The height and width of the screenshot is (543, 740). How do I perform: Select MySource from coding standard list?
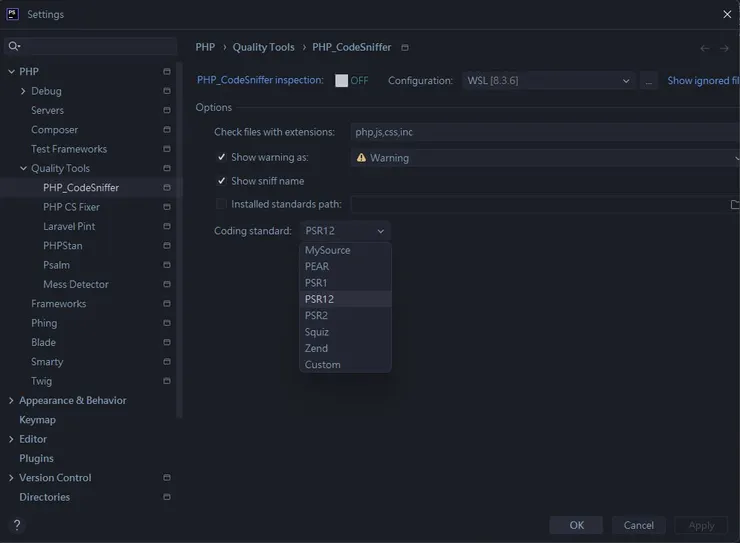[x=345, y=250]
